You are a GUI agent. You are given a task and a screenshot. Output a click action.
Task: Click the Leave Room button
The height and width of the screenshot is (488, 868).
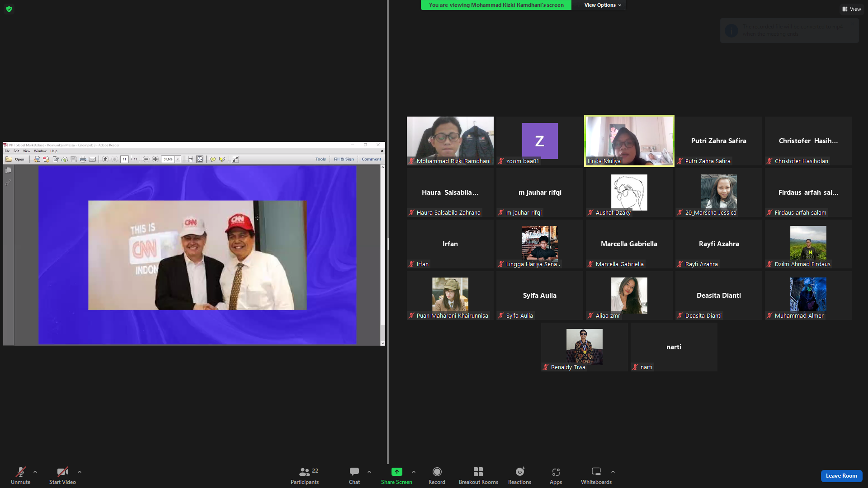[x=841, y=476]
